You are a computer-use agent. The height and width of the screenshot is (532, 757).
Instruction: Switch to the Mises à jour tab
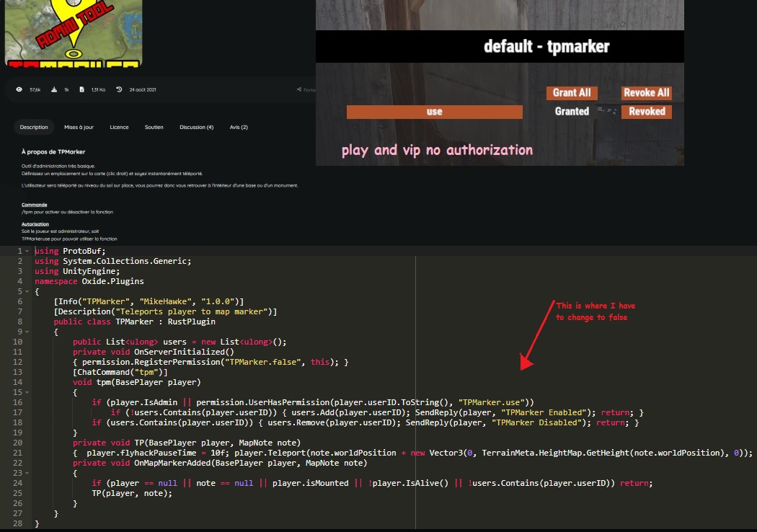pyautogui.click(x=79, y=128)
